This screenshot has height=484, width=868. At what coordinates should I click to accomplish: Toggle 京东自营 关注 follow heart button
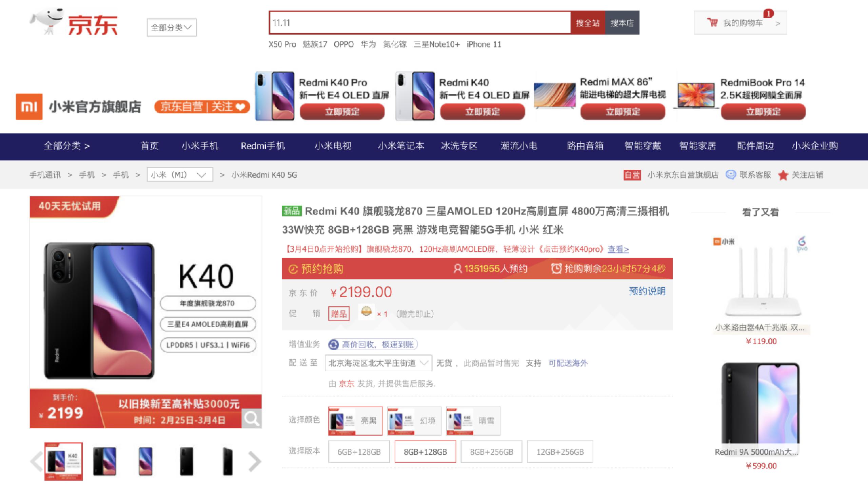tap(202, 107)
